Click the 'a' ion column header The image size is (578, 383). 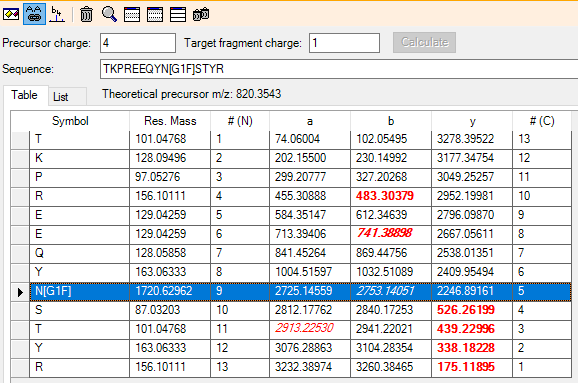tap(310, 121)
